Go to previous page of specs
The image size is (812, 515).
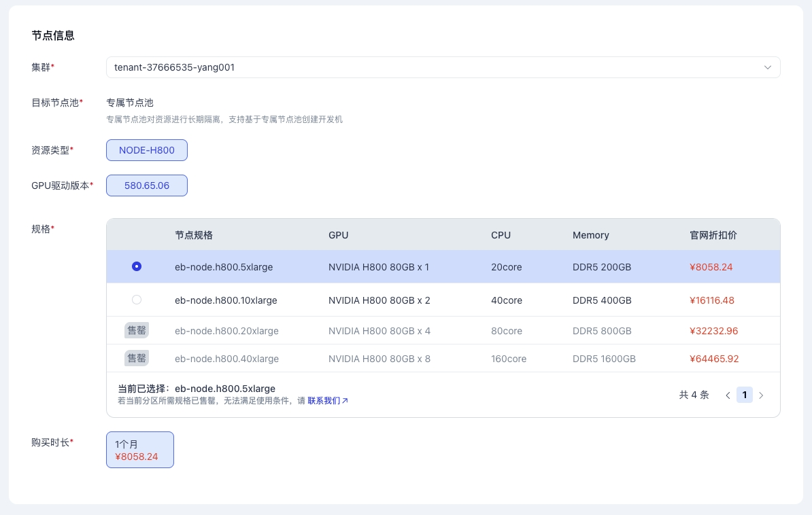pos(728,395)
